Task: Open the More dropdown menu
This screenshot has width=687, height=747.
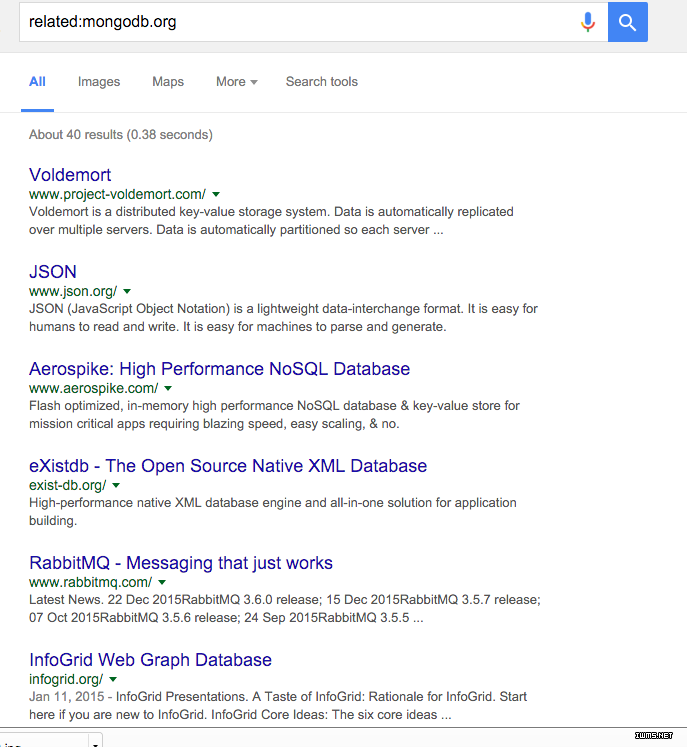Action: point(236,81)
